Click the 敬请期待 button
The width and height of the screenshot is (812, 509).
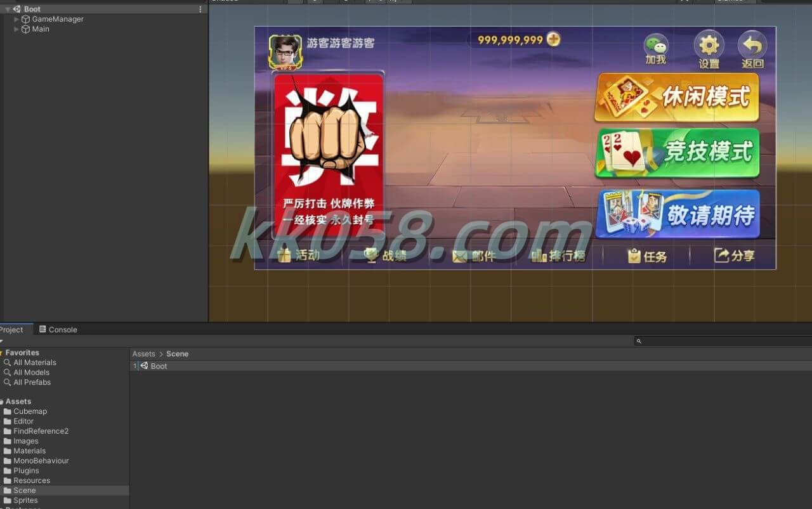[678, 214]
